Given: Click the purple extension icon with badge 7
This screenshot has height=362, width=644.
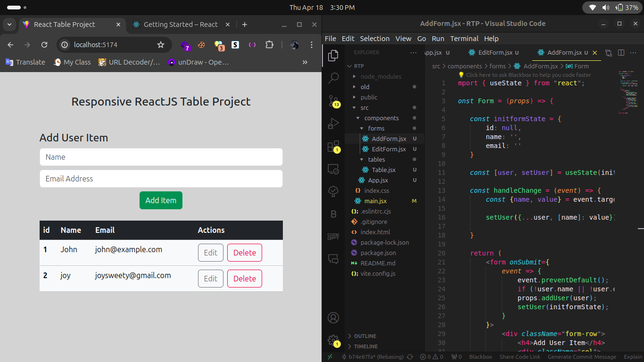Looking at the screenshot, I should click(x=185, y=46).
